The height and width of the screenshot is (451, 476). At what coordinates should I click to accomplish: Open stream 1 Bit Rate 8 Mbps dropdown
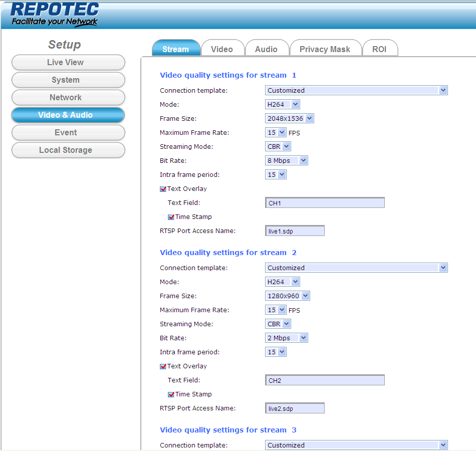coord(286,160)
